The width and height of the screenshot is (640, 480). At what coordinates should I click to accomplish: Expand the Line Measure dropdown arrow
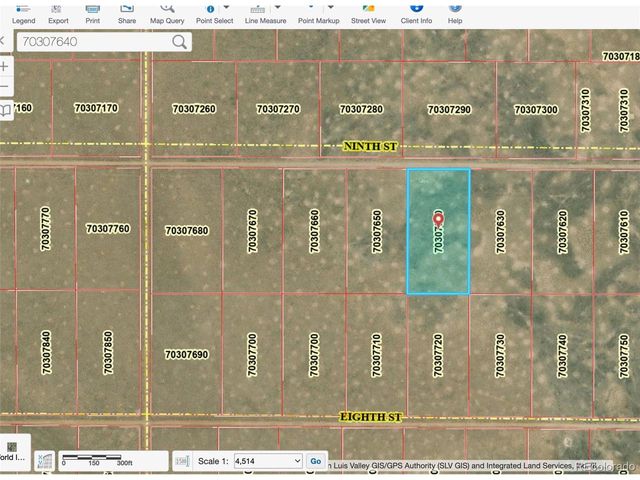click(278, 7)
